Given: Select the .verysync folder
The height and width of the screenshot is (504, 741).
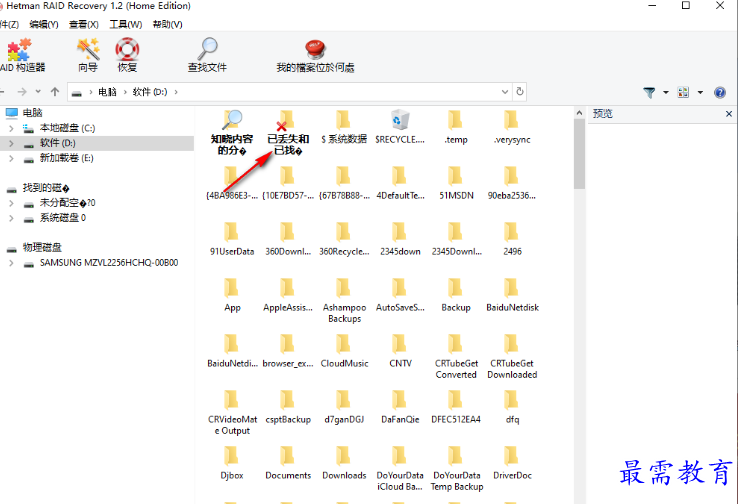Looking at the screenshot, I should 512,127.
